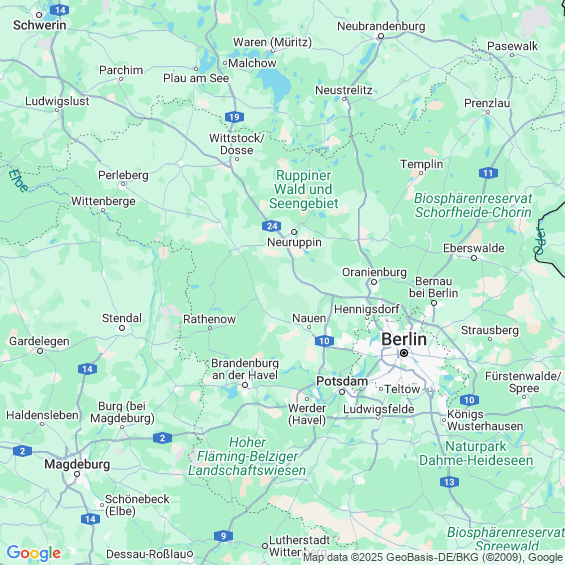The height and width of the screenshot is (565, 565).
Task: Select the Naturpark Dahme-Heideseen label
Action: [476, 453]
